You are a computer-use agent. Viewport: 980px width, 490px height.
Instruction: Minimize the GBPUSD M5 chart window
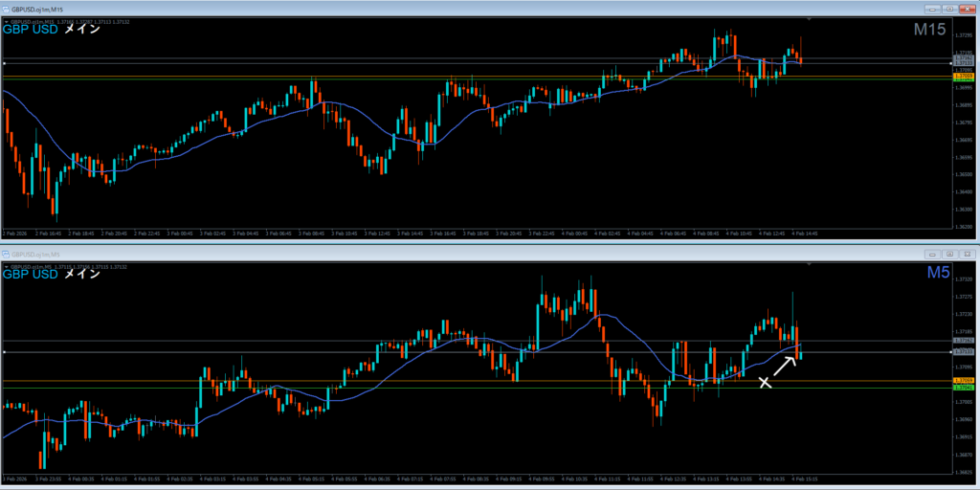click(x=933, y=255)
